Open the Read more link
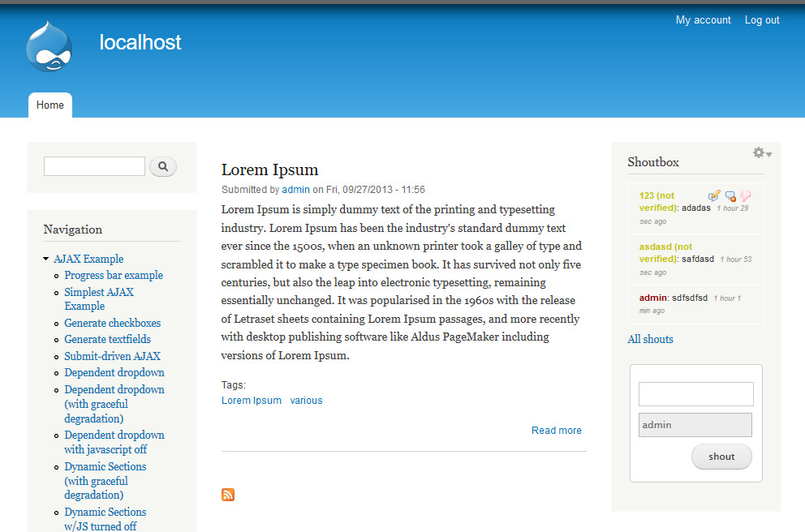This screenshot has height=532, width=805. (x=556, y=430)
